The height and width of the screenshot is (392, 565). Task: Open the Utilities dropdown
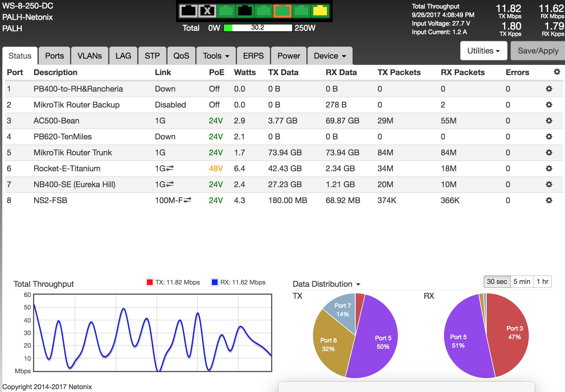pos(483,51)
